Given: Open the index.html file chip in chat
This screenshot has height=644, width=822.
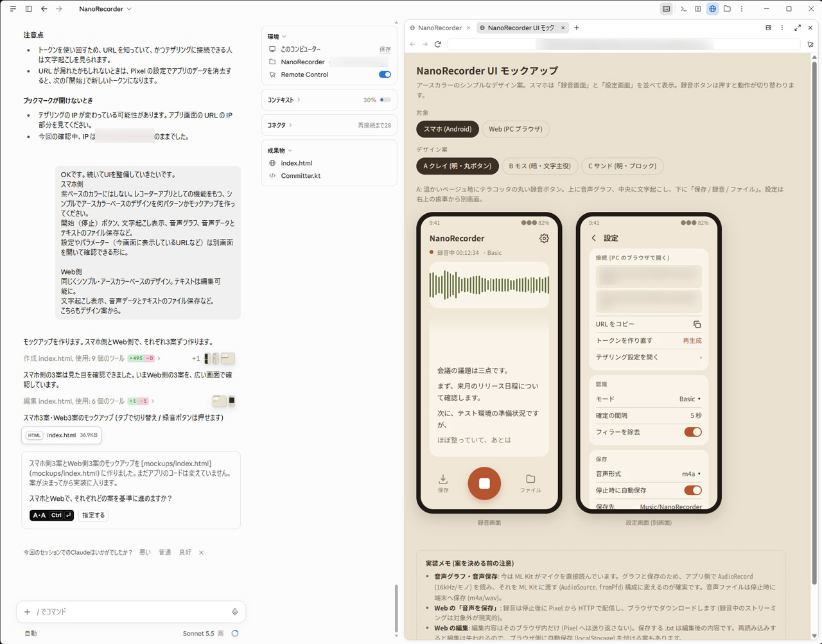Looking at the screenshot, I should (x=61, y=435).
